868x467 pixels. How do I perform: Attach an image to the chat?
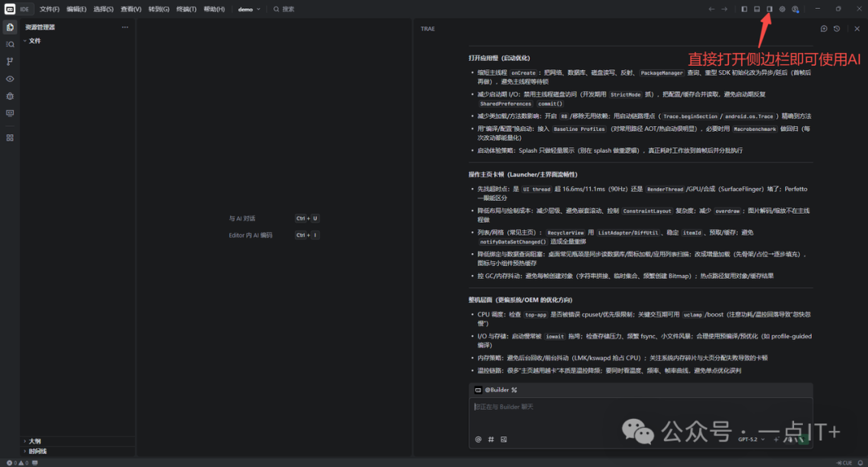504,440
